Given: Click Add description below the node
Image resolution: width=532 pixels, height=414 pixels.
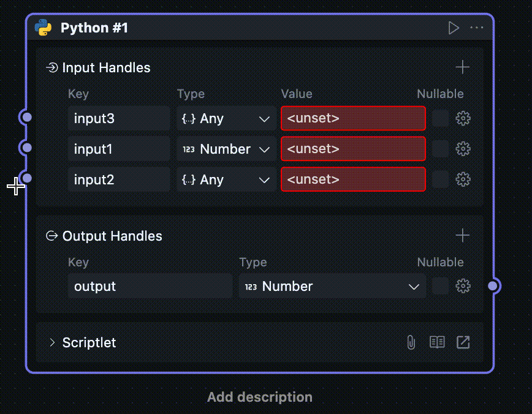Looking at the screenshot, I should click(x=260, y=397).
